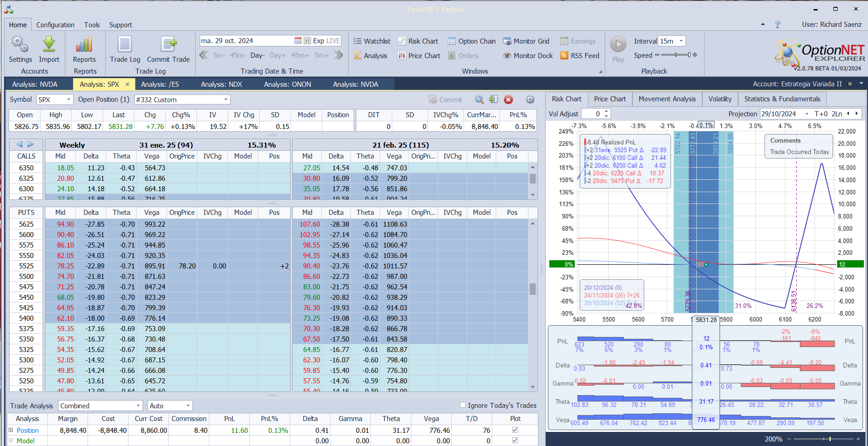Switch to the Analysis: NDX tab
The image size is (868, 446).
(222, 84)
